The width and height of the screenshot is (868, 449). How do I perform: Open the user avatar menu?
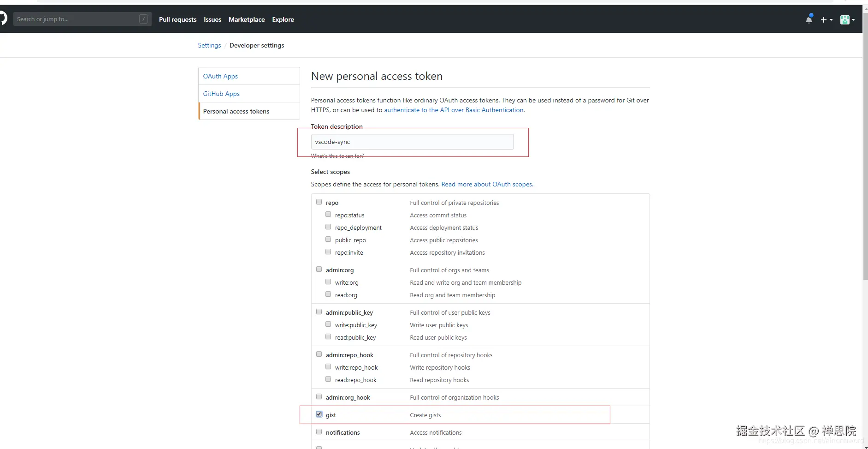tap(847, 20)
